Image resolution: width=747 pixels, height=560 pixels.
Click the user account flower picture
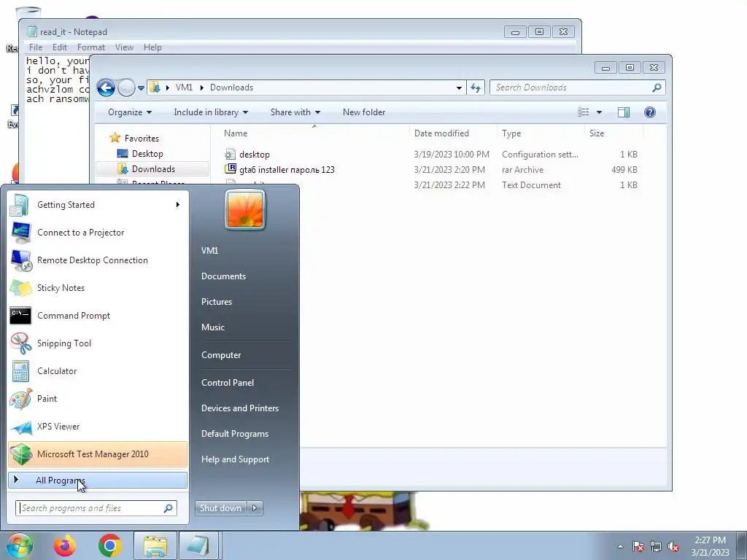(x=245, y=209)
